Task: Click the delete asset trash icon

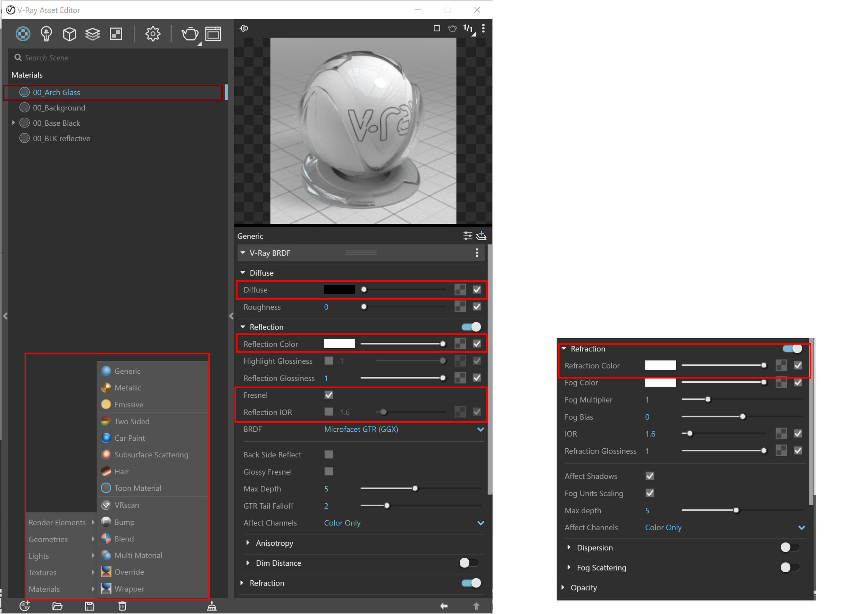Action: pos(122,606)
